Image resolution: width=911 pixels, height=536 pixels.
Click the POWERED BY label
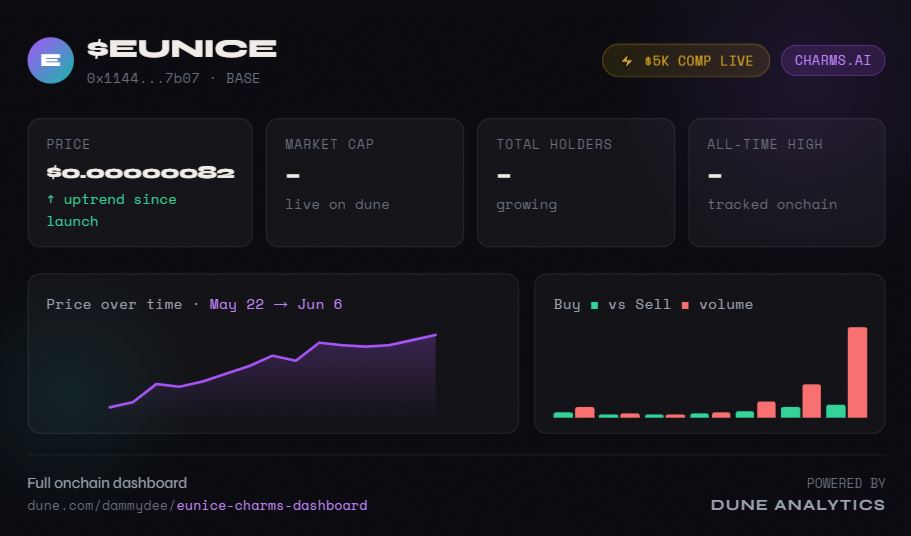(846, 483)
